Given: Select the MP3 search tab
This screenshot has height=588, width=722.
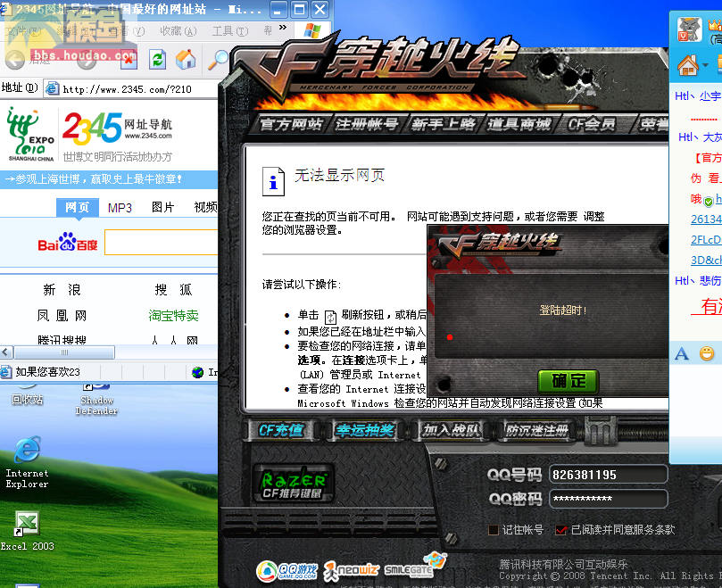Looking at the screenshot, I should 120,208.
